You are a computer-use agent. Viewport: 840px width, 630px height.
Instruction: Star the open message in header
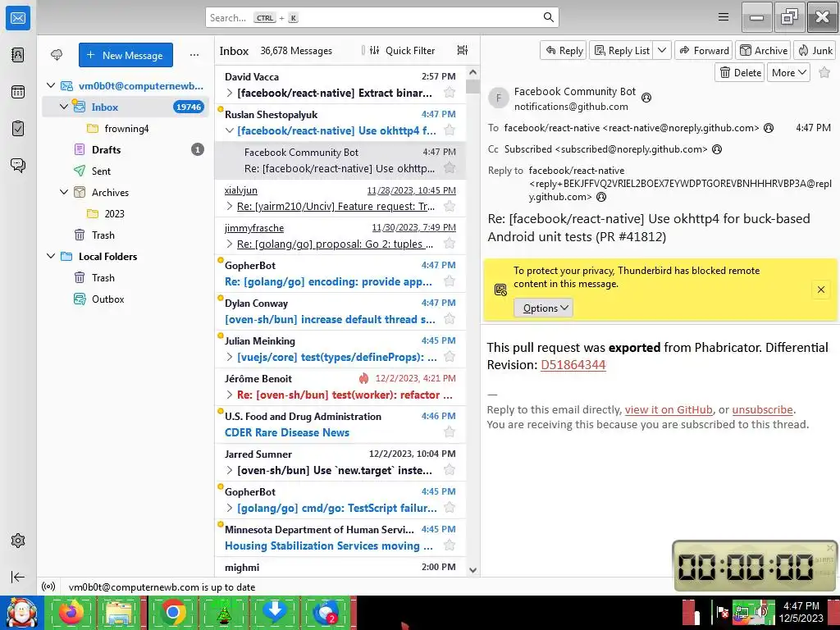(825, 72)
